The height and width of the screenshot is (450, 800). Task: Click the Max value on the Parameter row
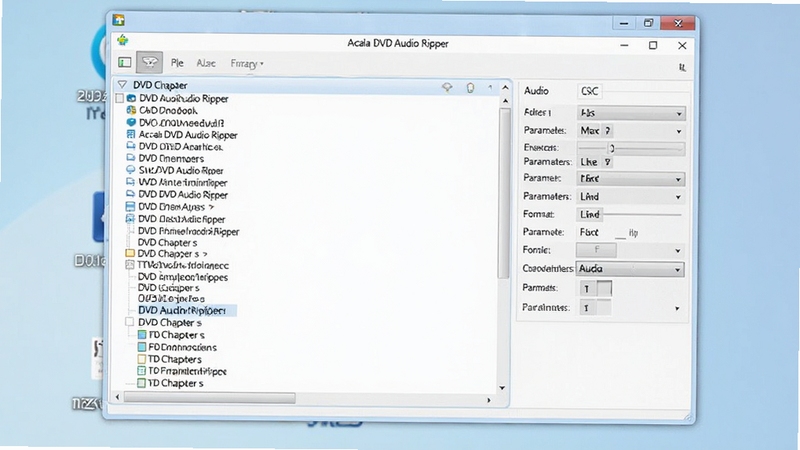590,131
